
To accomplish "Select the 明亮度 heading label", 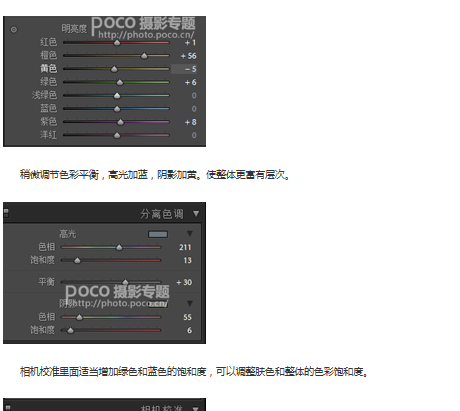I will (74, 29).
